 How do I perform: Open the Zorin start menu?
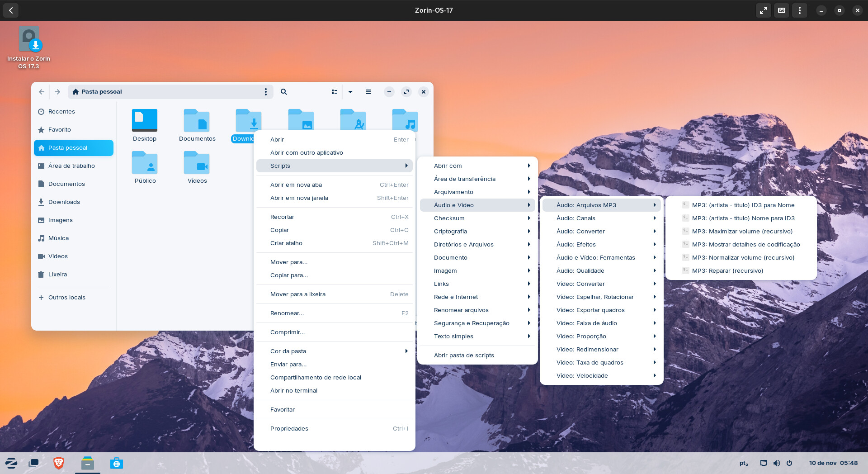pos(11,463)
